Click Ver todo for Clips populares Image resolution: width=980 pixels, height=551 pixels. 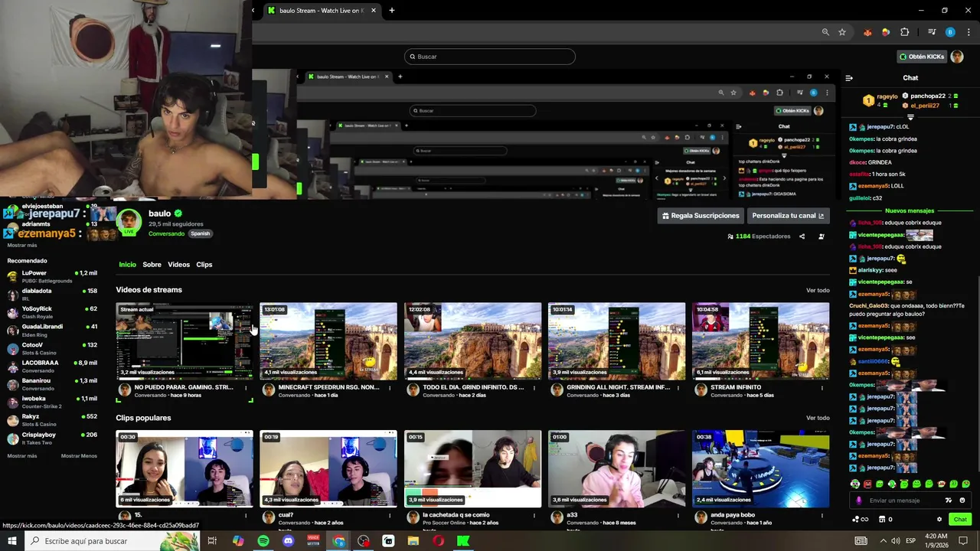point(818,419)
